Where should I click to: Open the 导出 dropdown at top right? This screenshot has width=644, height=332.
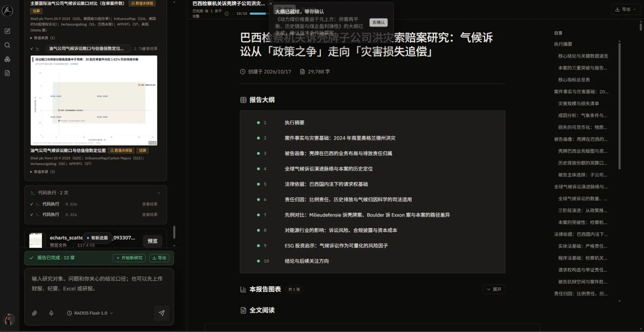(x=625, y=9)
